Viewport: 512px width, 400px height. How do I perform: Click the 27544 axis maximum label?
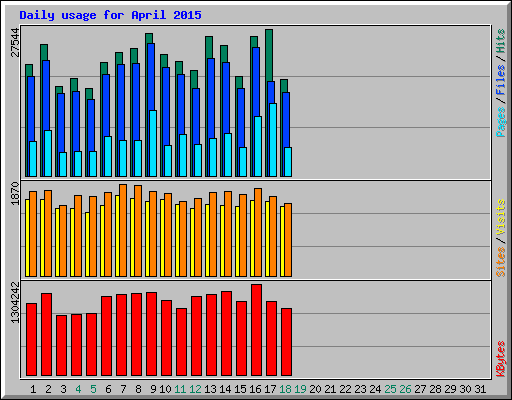pyautogui.click(x=16, y=43)
